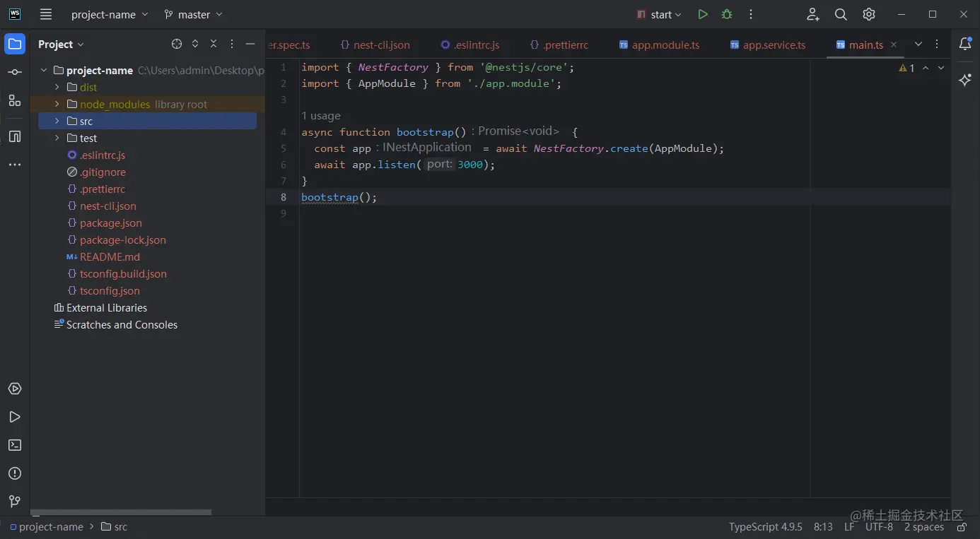Open the Commit tool window
Viewport: 980px width, 539px height.
pyautogui.click(x=15, y=72)
